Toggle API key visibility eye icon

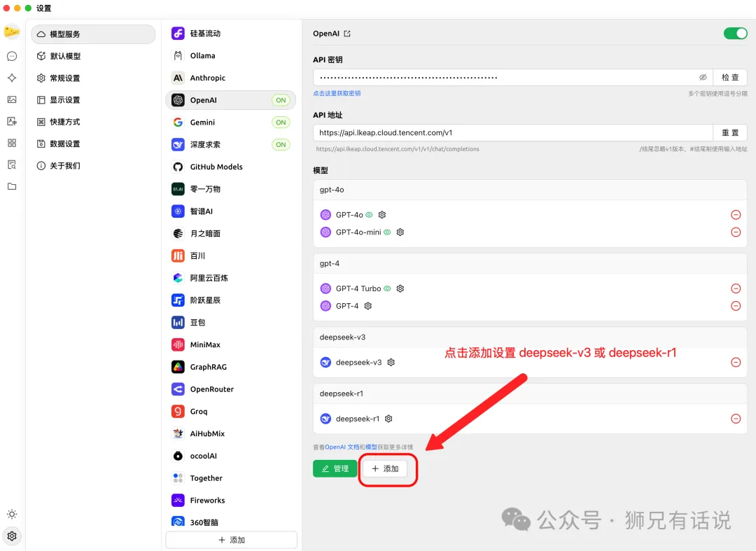703,78
